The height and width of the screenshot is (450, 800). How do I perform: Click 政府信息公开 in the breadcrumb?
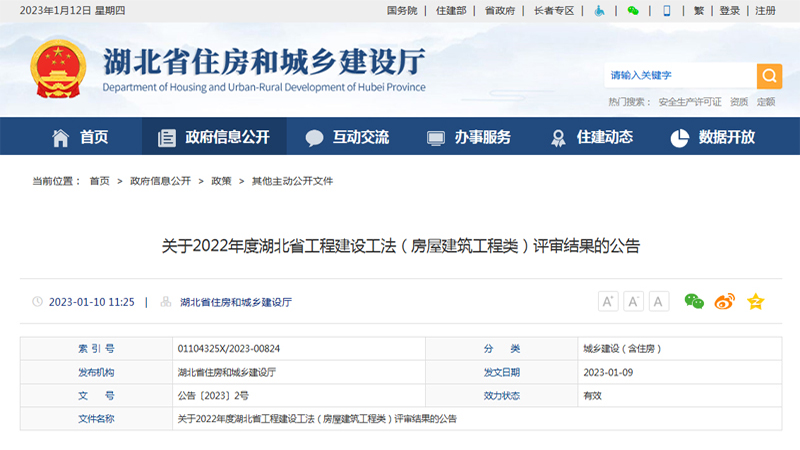click(x=160, y=181)
